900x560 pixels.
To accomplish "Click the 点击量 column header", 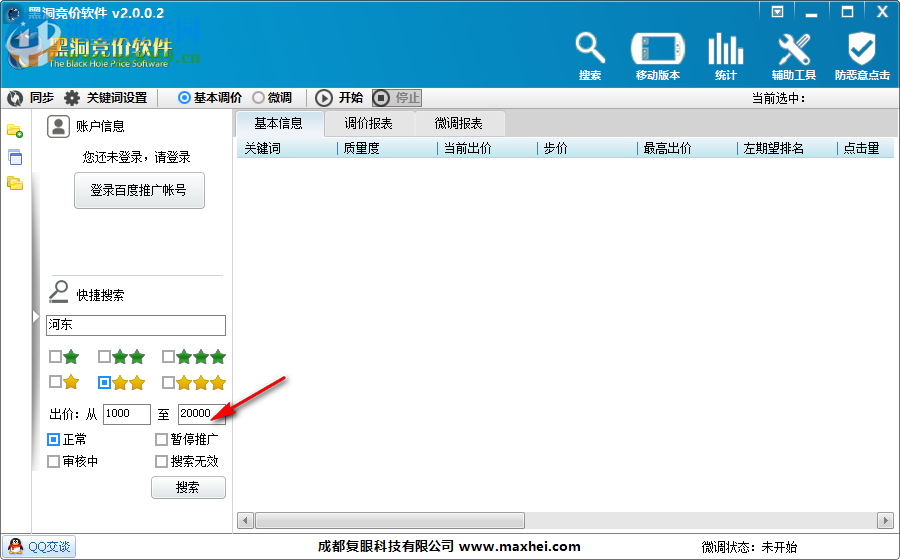I will coord(866,149).
